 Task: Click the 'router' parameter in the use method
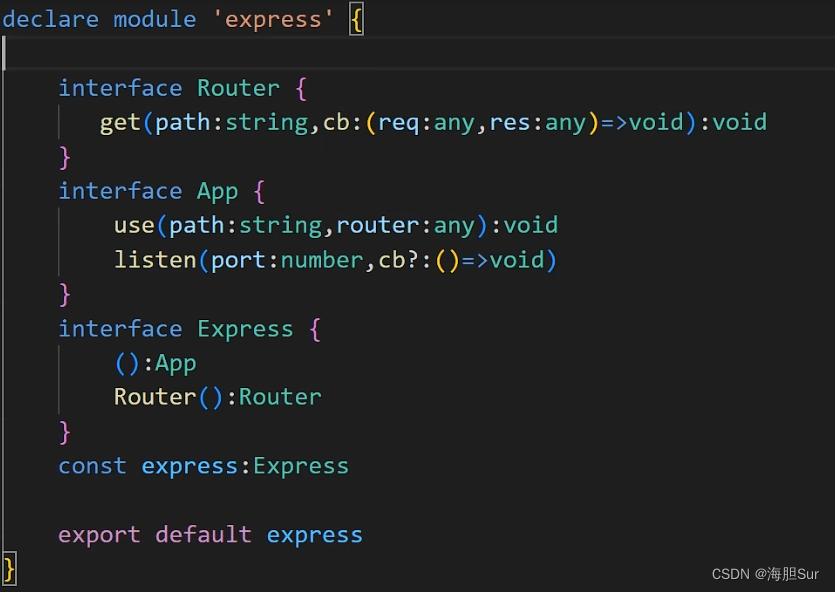click(378, 225)
